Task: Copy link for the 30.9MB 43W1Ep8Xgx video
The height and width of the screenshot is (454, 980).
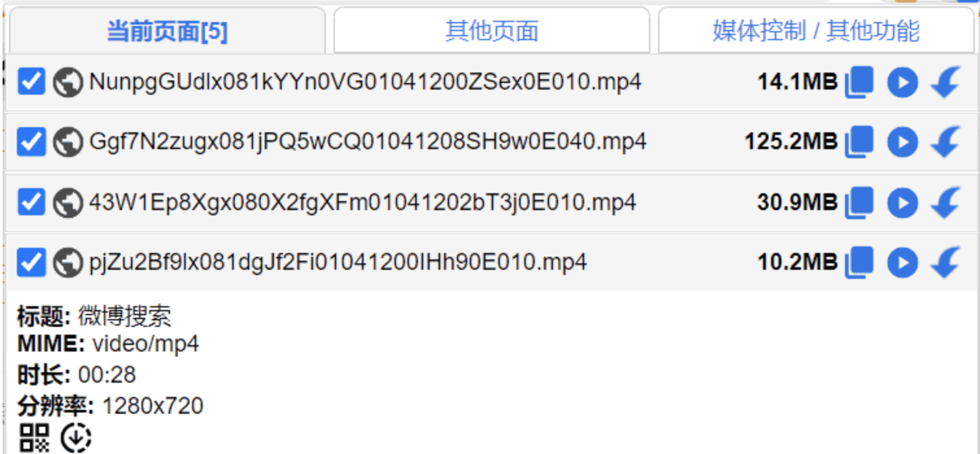Action: coord(859,202)
